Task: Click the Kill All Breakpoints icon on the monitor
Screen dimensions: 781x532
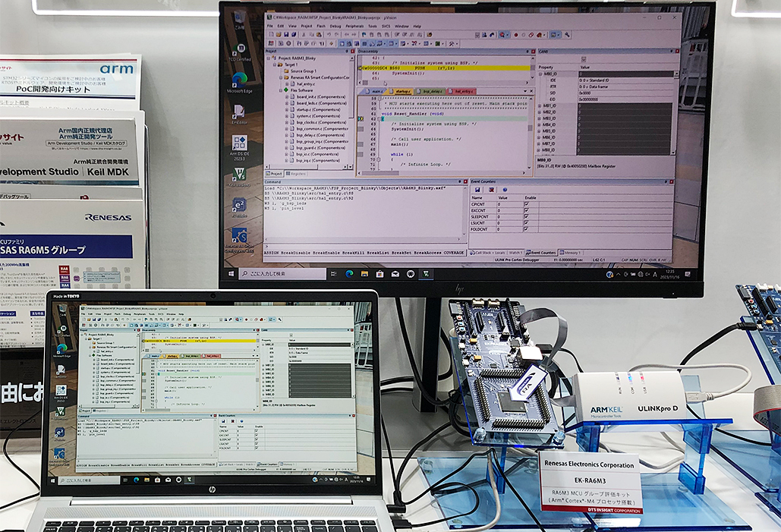Action: 538,35
